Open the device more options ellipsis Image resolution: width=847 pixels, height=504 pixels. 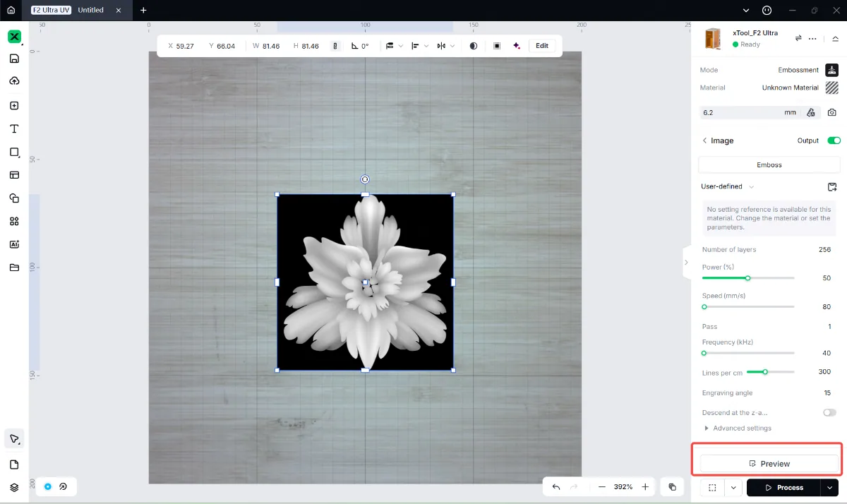tap(813, 38)
